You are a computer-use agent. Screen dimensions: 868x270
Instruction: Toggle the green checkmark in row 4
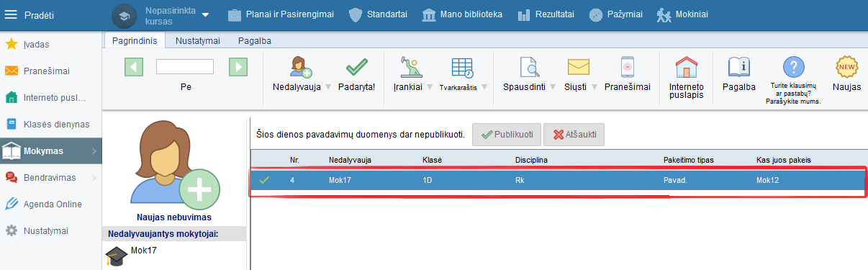point(264,180)
